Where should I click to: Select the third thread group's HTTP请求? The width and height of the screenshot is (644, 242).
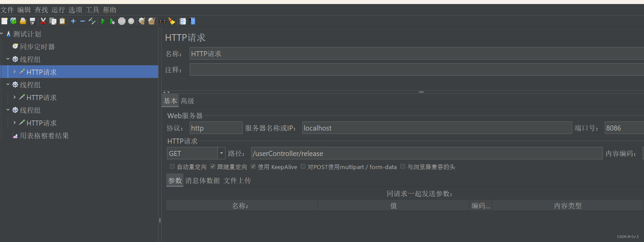pyautogui.click(x=41, y=123)
